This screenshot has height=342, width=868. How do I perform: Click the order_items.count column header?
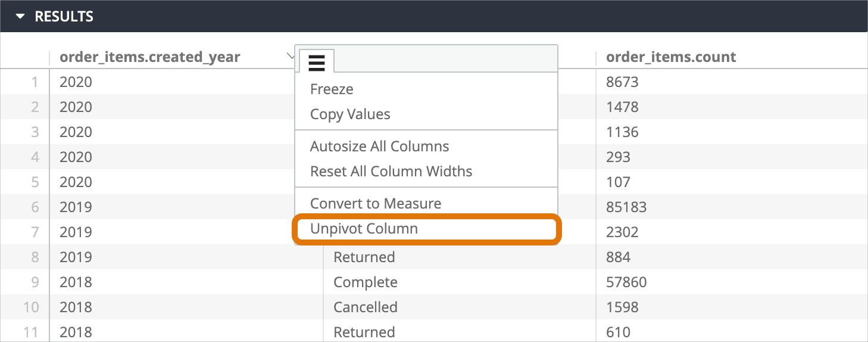671,57
